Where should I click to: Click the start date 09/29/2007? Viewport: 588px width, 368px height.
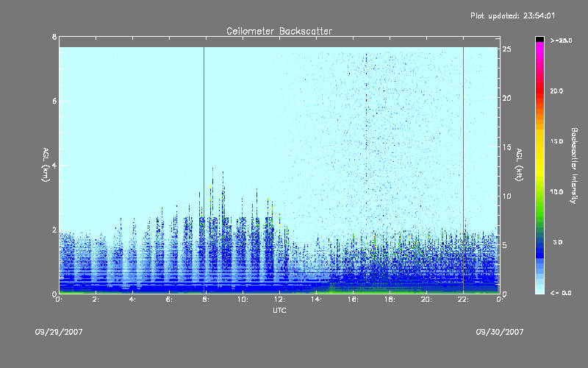(x=59, y=332)
